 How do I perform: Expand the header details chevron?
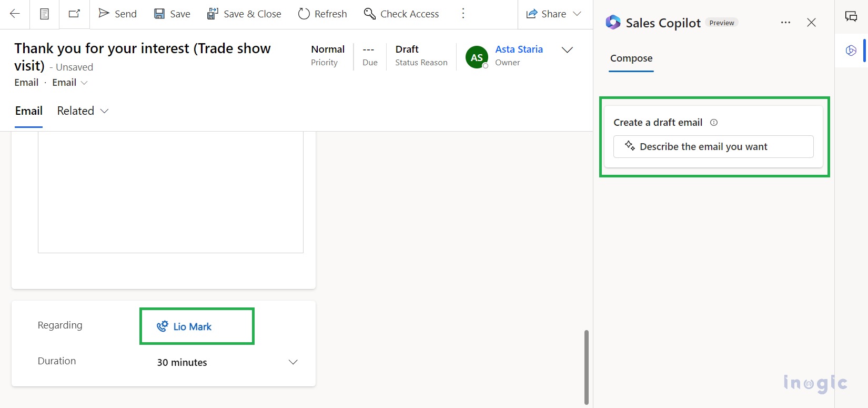[567, 50]
